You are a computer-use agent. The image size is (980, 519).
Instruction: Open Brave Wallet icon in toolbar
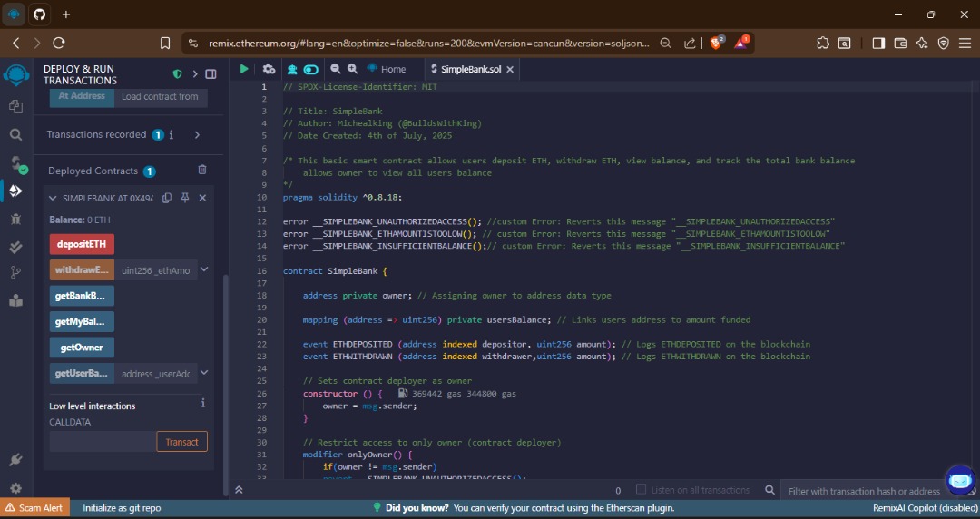[x=900, y=44]
